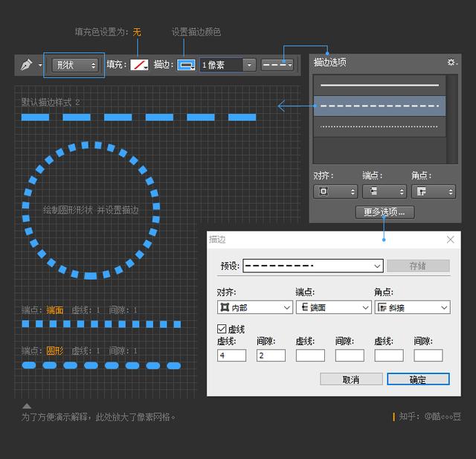The width and height of the screenshot is (476, 459).
Task: Click the 更多选项... button
Action: [x=385, y=212]
